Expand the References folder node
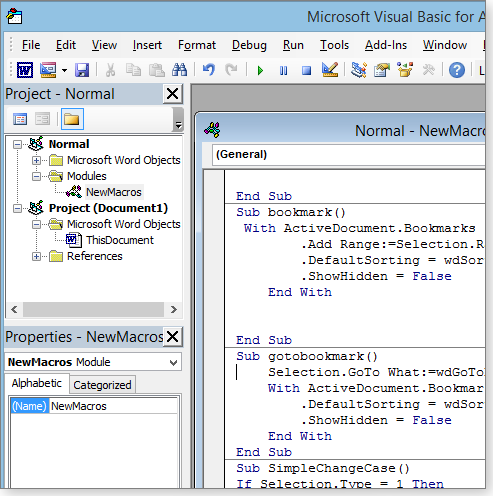 point(36,256)
